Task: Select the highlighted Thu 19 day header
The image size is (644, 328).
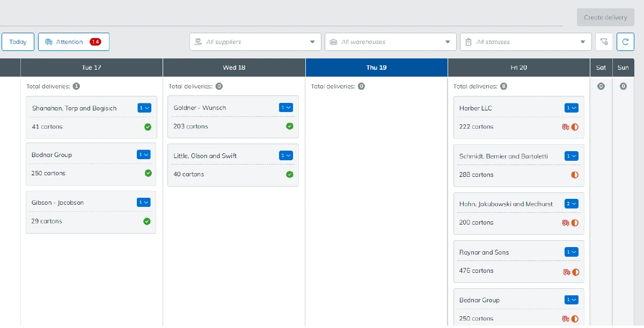Action: 376,68
